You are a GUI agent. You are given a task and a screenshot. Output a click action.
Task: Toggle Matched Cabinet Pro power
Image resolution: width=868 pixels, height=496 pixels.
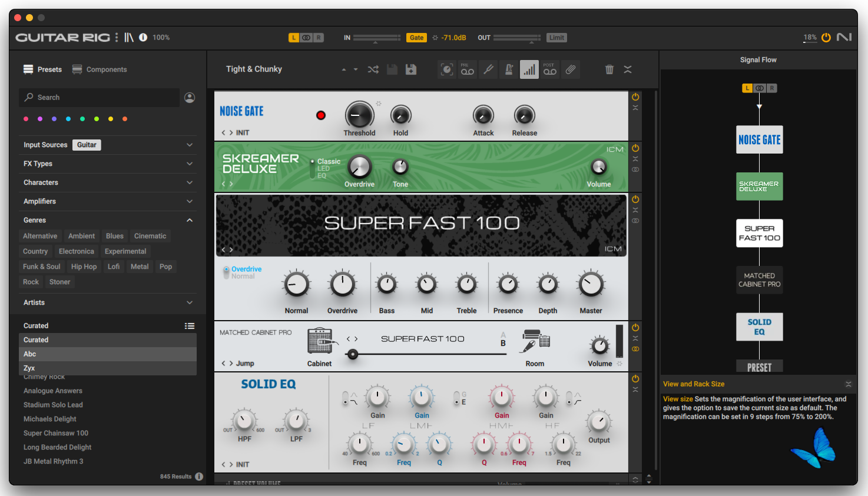tap(635, 328)
